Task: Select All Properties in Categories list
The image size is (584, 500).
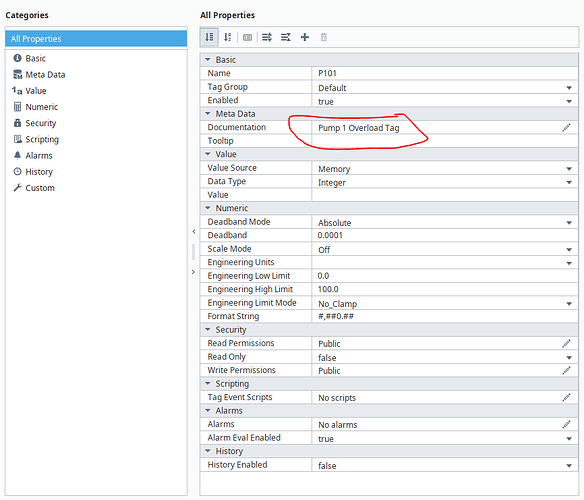Action: 96,39
